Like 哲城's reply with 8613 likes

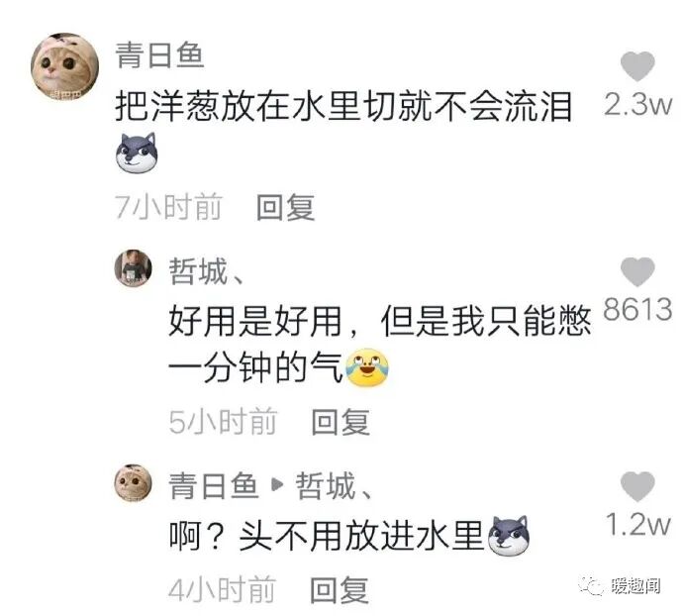coord(637,271)
